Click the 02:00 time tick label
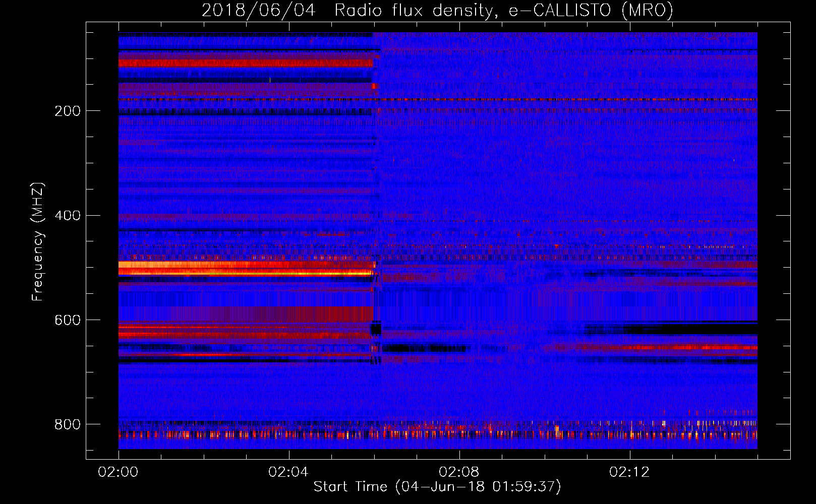 [118, 472]
